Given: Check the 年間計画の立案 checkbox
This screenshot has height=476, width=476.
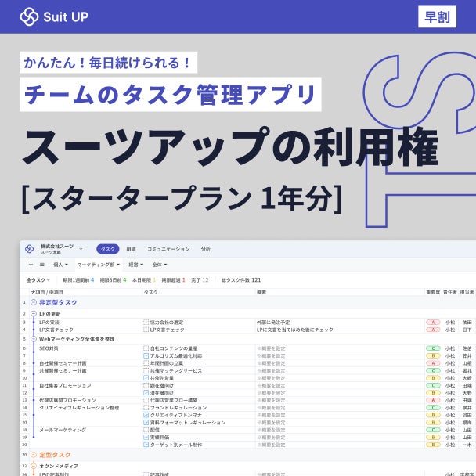Looking at the screenshot, I should (146, 363).
